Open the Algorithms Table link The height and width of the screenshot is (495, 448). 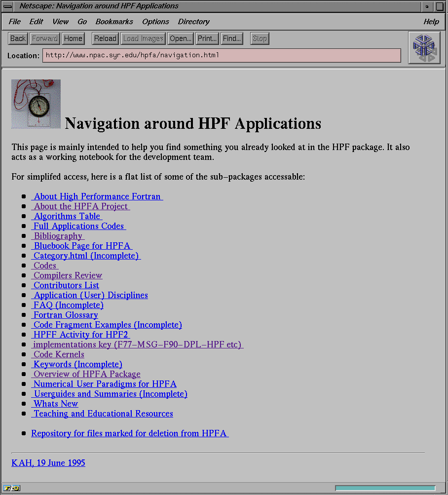click(67, 216)
